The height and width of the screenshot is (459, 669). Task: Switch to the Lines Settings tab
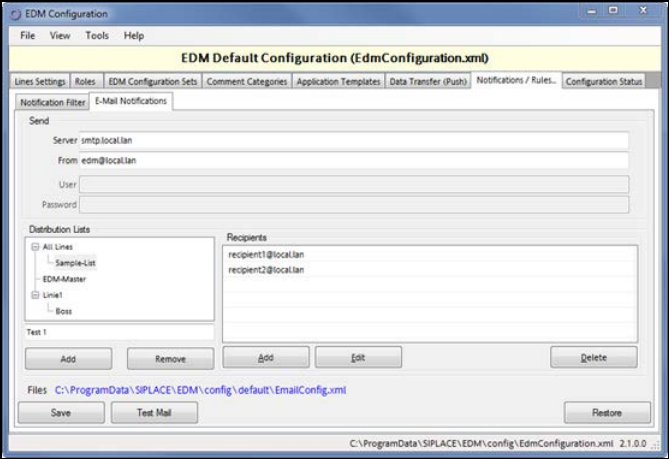(42, 82)
